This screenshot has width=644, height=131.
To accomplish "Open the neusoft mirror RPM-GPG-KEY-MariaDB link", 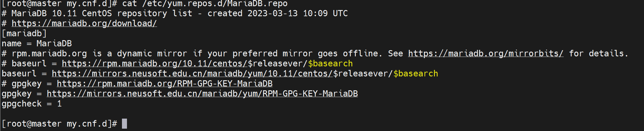I will click(x=202, y=94).
